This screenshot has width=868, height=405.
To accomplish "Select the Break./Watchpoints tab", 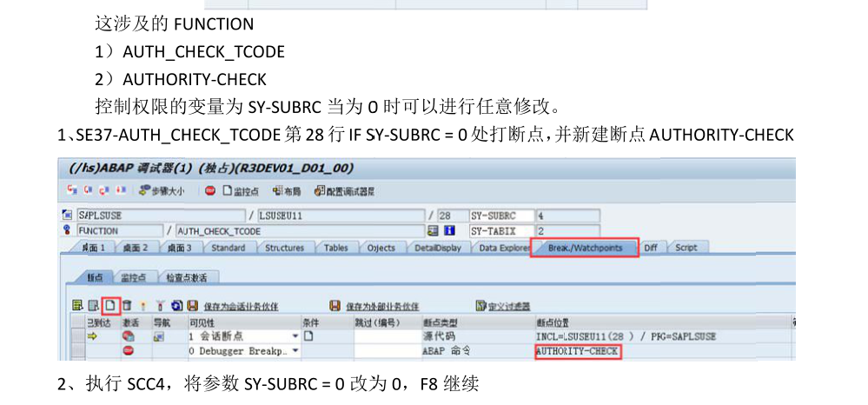I will click(x=585, y=248).
